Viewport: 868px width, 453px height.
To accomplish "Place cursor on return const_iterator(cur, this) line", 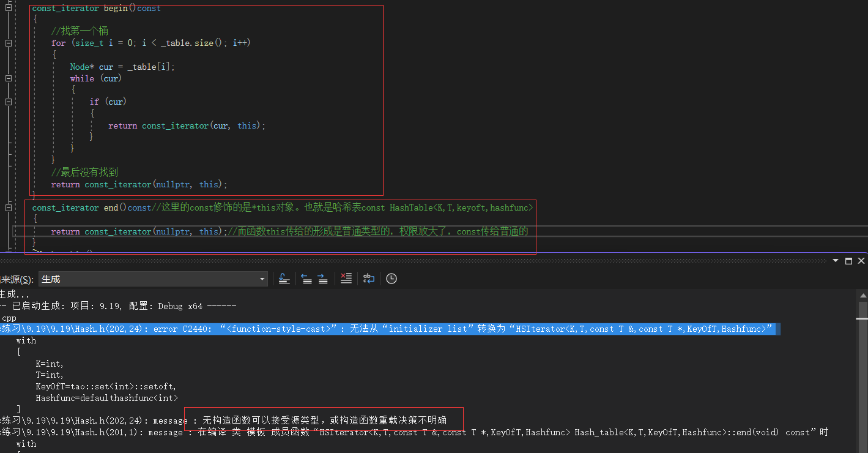I will coord(187,125).
